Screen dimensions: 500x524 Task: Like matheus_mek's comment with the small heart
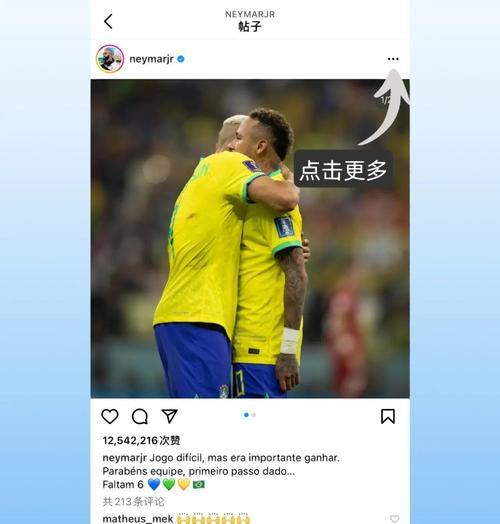pos(395,519)
